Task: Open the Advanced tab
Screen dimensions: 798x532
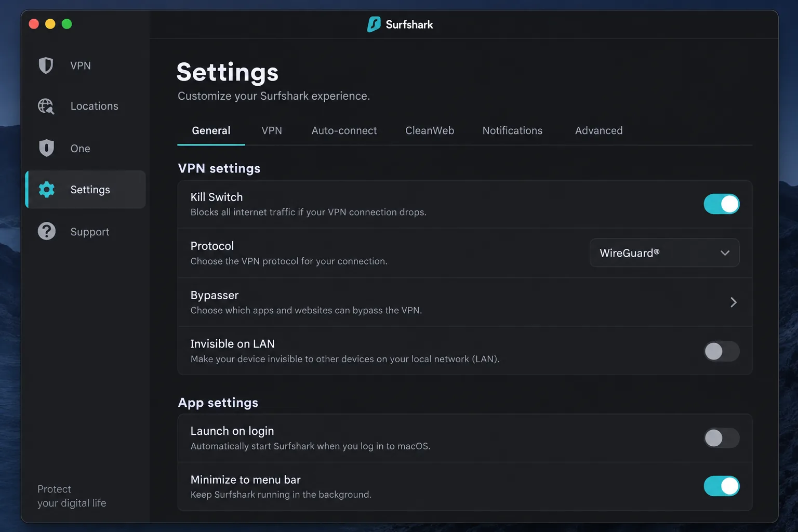Action: coord(598,130)
